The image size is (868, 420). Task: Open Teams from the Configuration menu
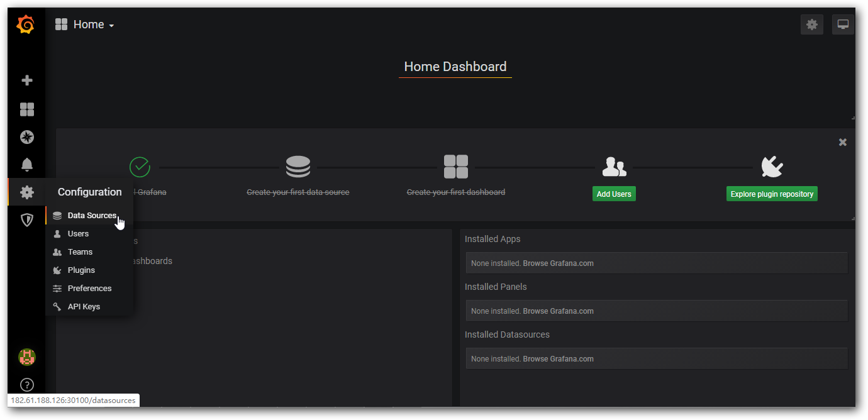coord(80,252)
